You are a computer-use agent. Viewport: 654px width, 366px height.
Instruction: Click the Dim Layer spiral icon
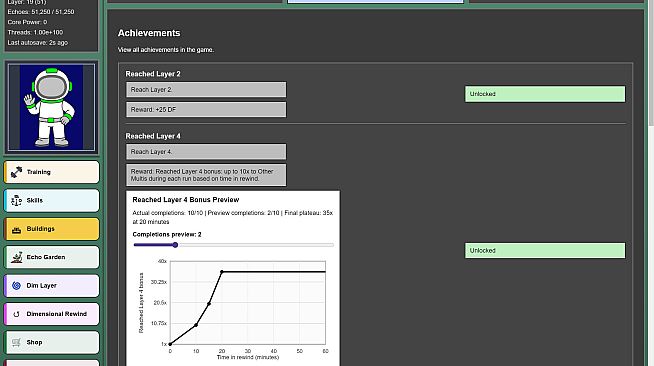[16, 286]
